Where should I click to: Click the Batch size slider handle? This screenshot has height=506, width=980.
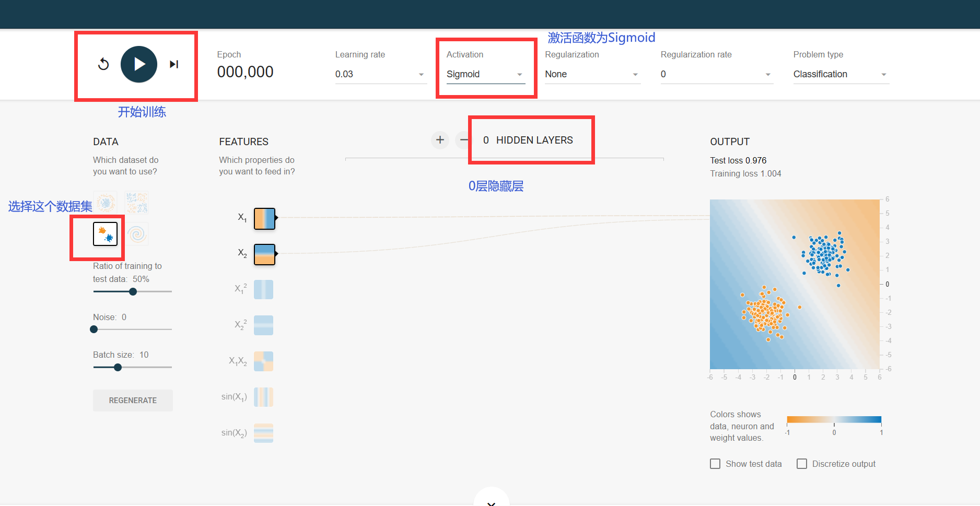pos(118,368)
